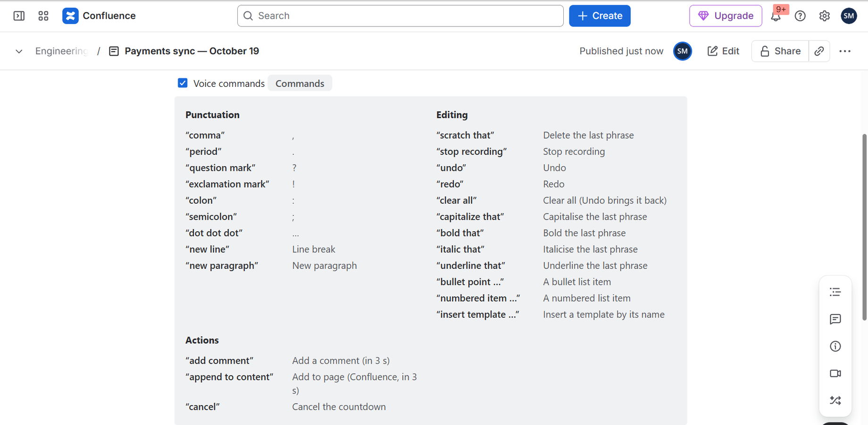Open the help question mark icon

[x=800, y=16]
